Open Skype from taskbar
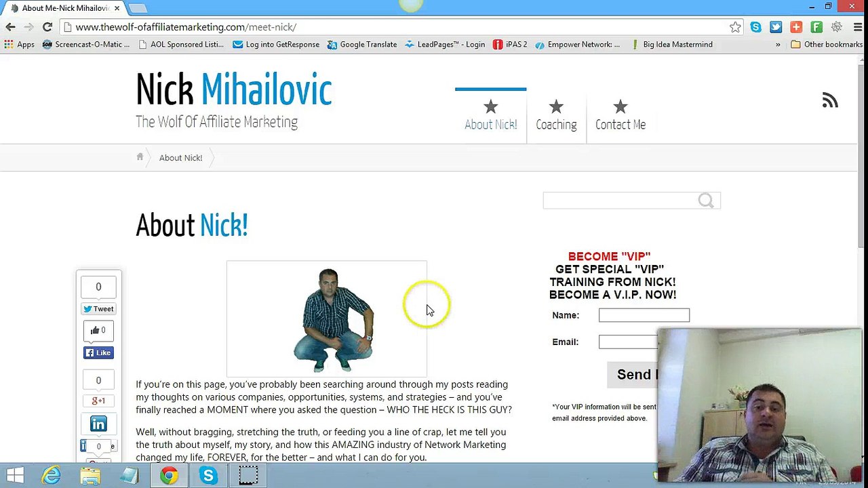This screenshot has height=488, width=868. click(208, 476)
